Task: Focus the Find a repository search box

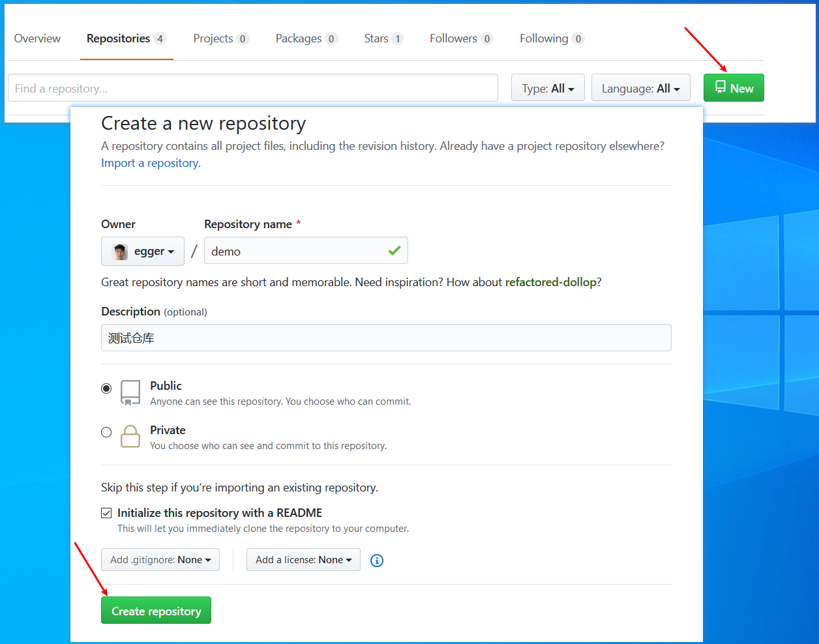Action: 253,88
